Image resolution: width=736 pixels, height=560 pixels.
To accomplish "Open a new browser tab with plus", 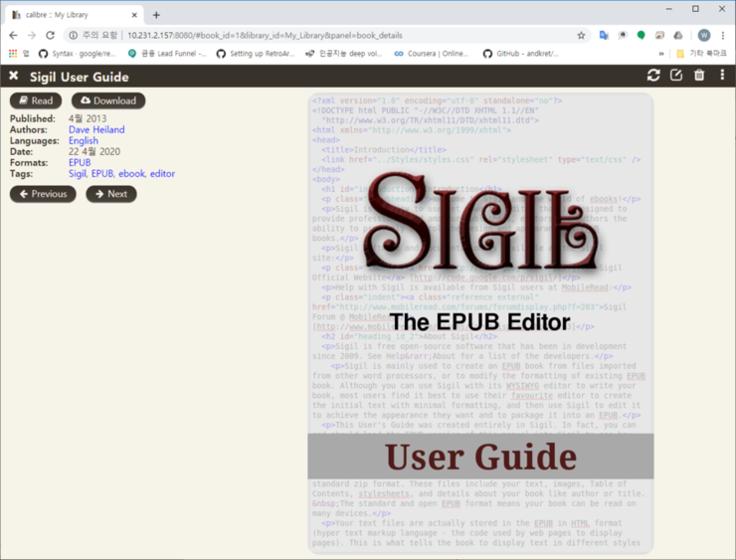I will pyautogui.click(x=156, y=15).
